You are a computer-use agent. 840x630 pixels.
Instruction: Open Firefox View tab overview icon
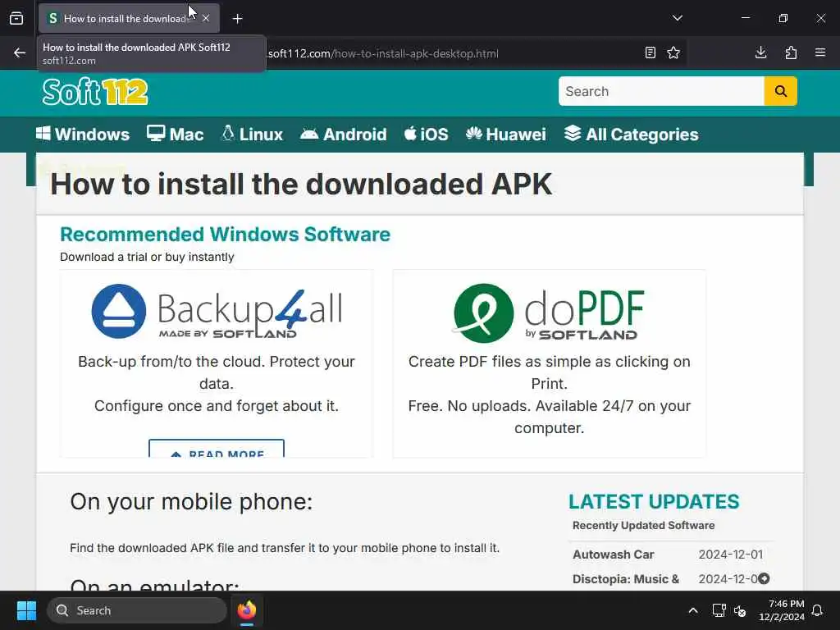(16, 18)
